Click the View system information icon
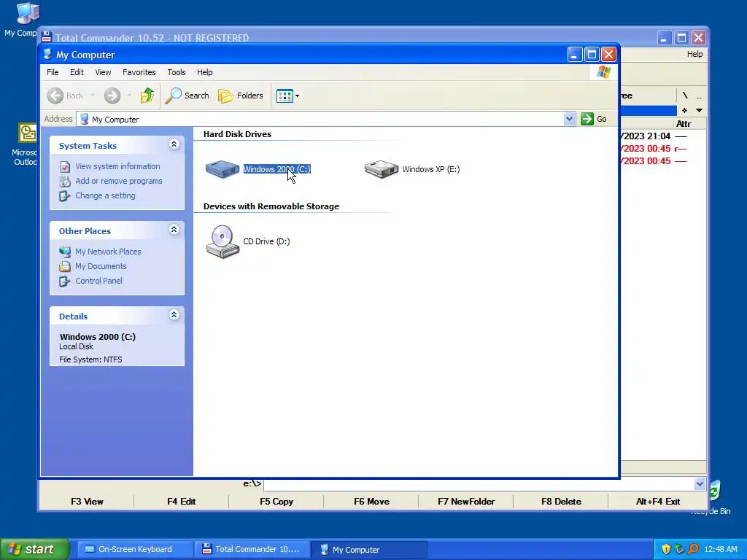This screenshot has width=747, height=560. [x=65, y=167]
